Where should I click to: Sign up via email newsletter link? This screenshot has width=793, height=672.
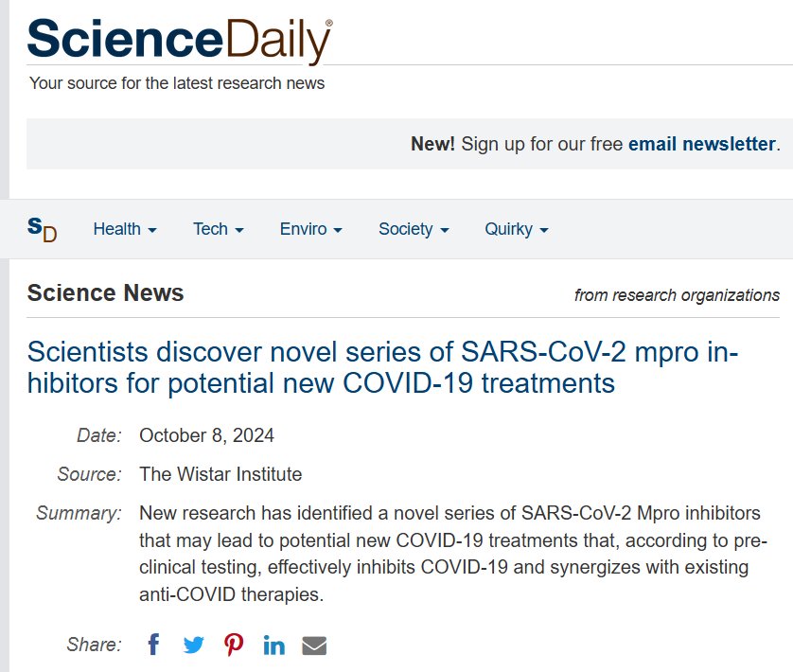[701, 144]
